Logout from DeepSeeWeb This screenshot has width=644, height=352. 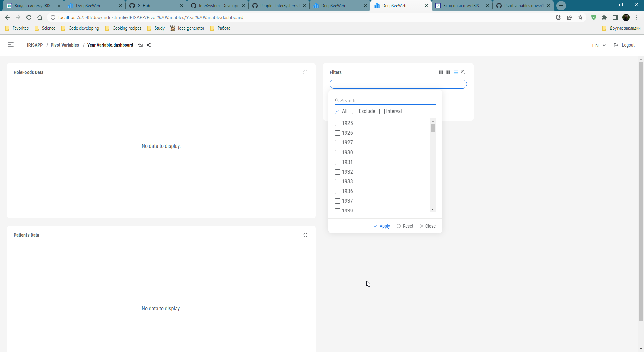tap(627, 45)
